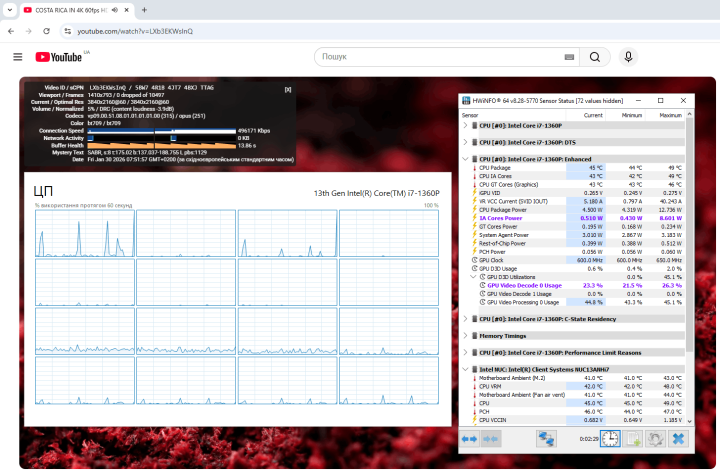
Task: Click the first CPU core usage graph
Action: tap(85, 233)
